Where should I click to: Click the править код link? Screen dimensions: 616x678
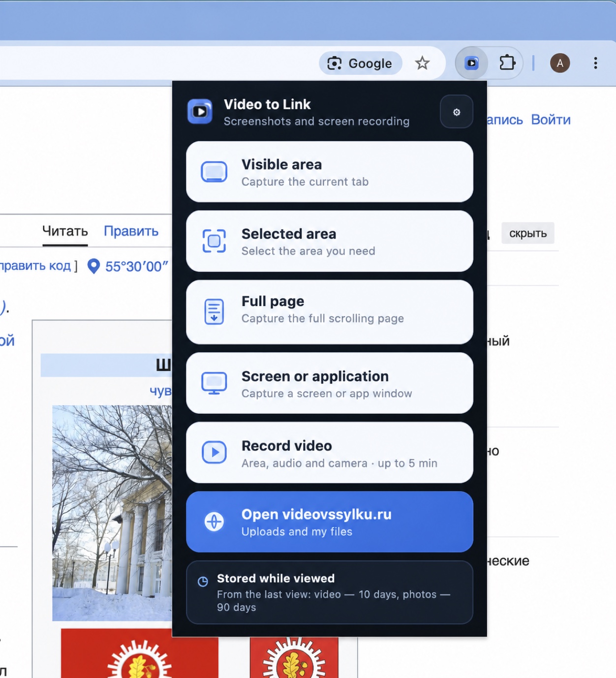[35, 266]
